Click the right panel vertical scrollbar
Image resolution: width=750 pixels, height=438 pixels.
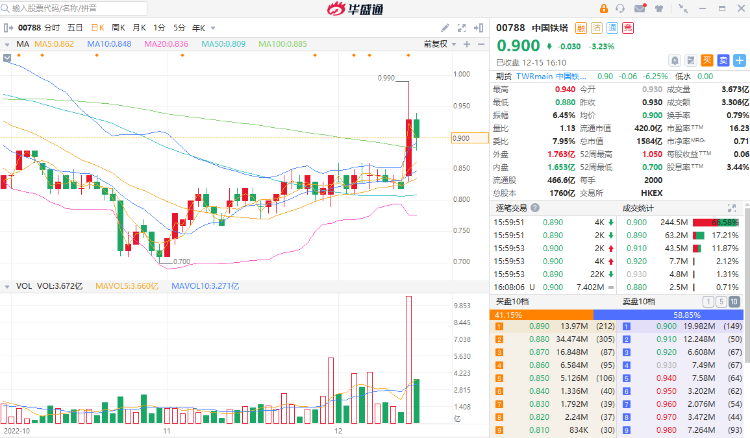pyautogui.click(x=747, y=287)
